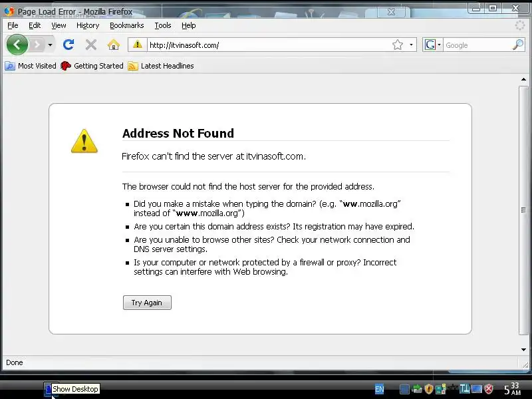Click the EN language indicator in taskbar
The height and width of the screenshot is (399, 532).
point(379,389)
